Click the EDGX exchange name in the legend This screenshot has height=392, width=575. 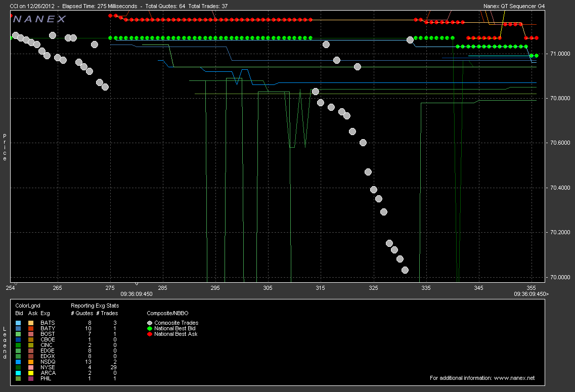click(48, 357)
